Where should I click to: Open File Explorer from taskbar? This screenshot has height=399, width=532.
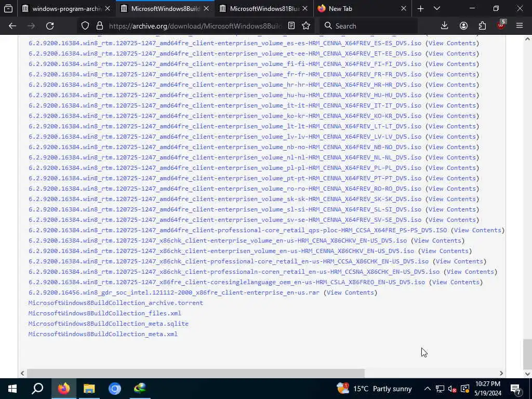(89, 389)
